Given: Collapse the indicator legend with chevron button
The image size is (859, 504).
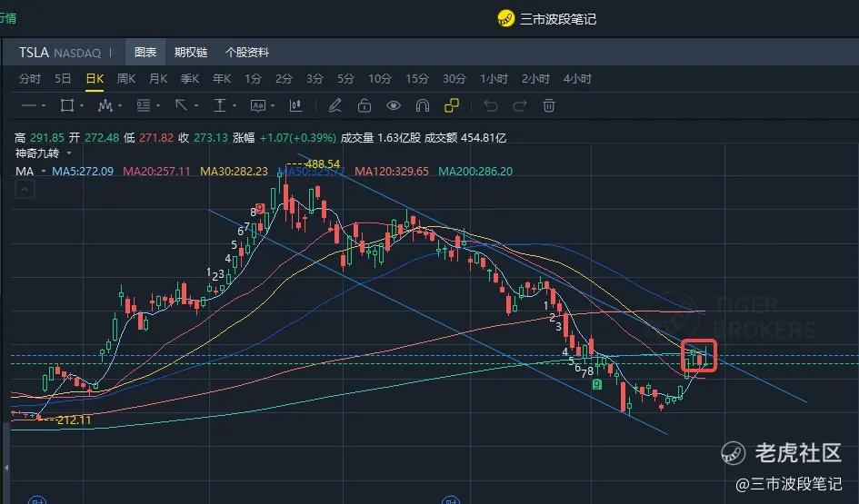Looking at the screenshot, I should tap(25, 190).
